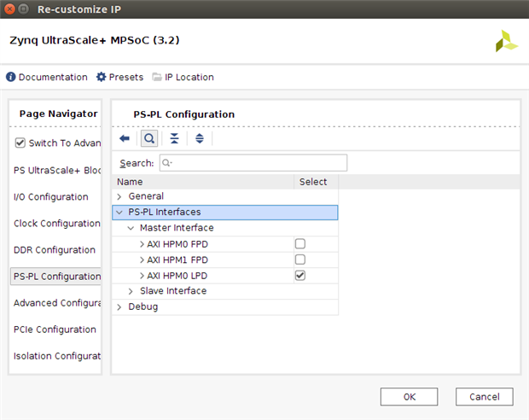Click the Expand All toolbar icon
Viewport: 529px width, 420px height.
(x=199, y=138)
